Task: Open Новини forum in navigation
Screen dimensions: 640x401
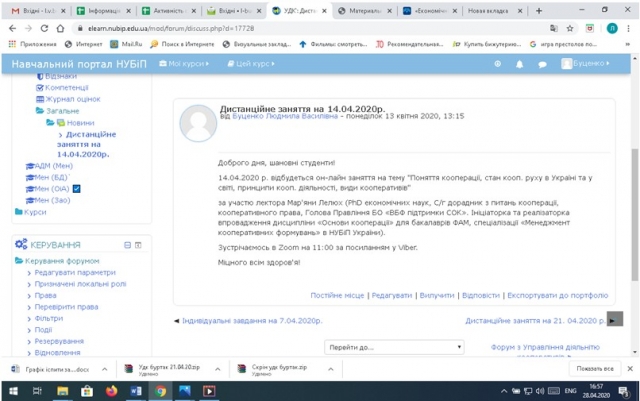Action: tap(80, 123)
